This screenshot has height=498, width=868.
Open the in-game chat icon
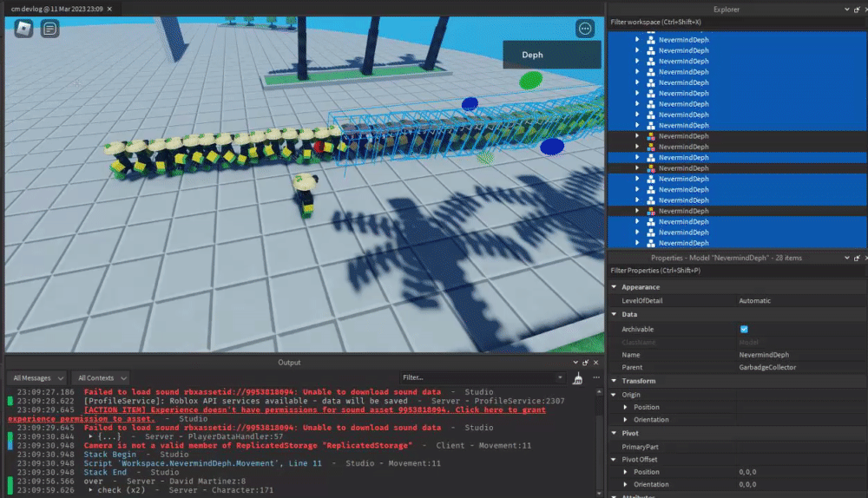point(49,29)
